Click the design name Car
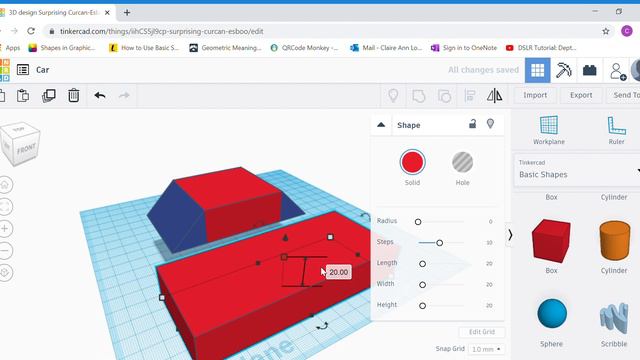The height and width of the screenshot is (360, 640). pyautogui.click(x=42, y=70)
